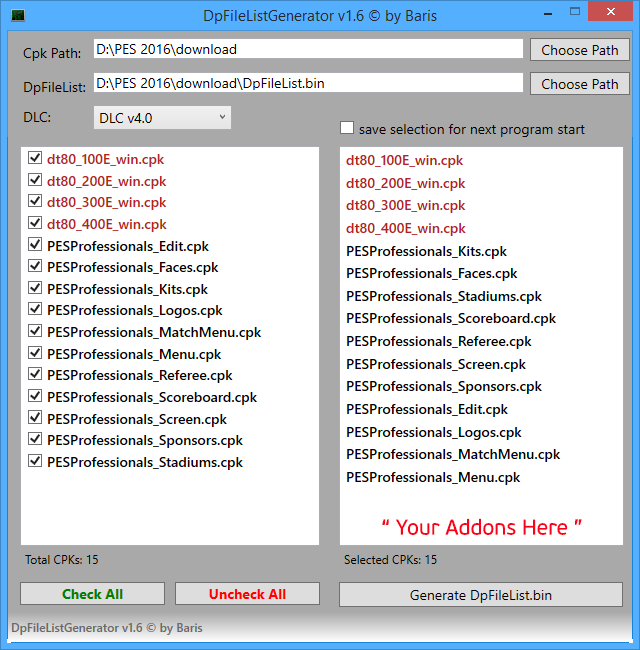Viewport: 640px width, 650px height.
Task: Close the DpFileListGenerator window
Action: tap(610, 11)
